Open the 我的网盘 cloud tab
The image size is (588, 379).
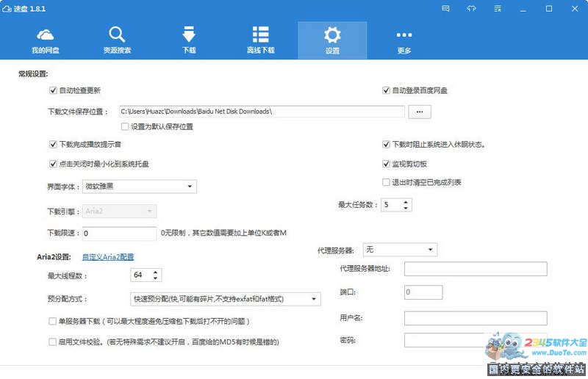45,40
